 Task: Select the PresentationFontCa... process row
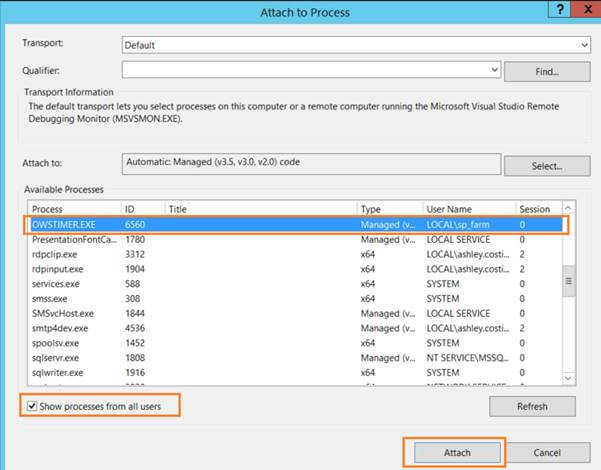click(x=295, y=240)
